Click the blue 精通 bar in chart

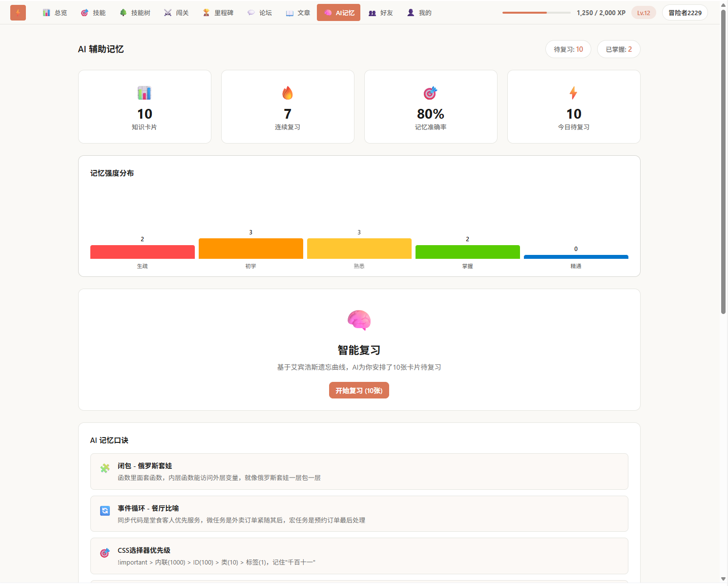(x=576, y=257)
